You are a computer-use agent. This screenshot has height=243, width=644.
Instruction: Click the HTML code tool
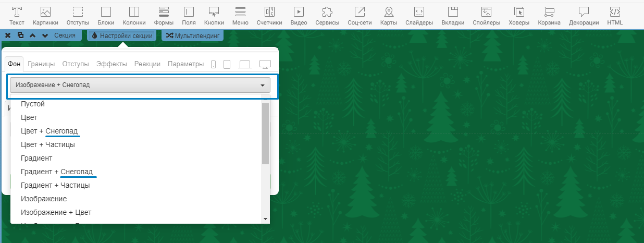[615, 16]
